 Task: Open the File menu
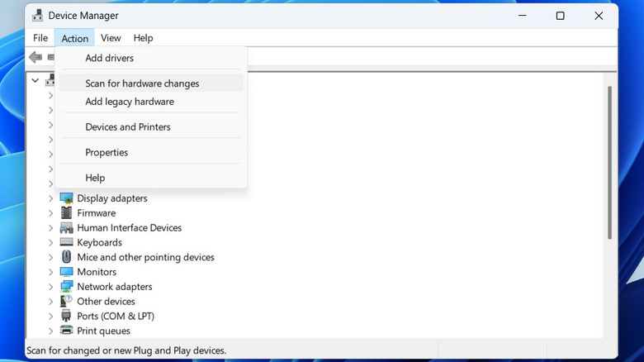[40, 38]
